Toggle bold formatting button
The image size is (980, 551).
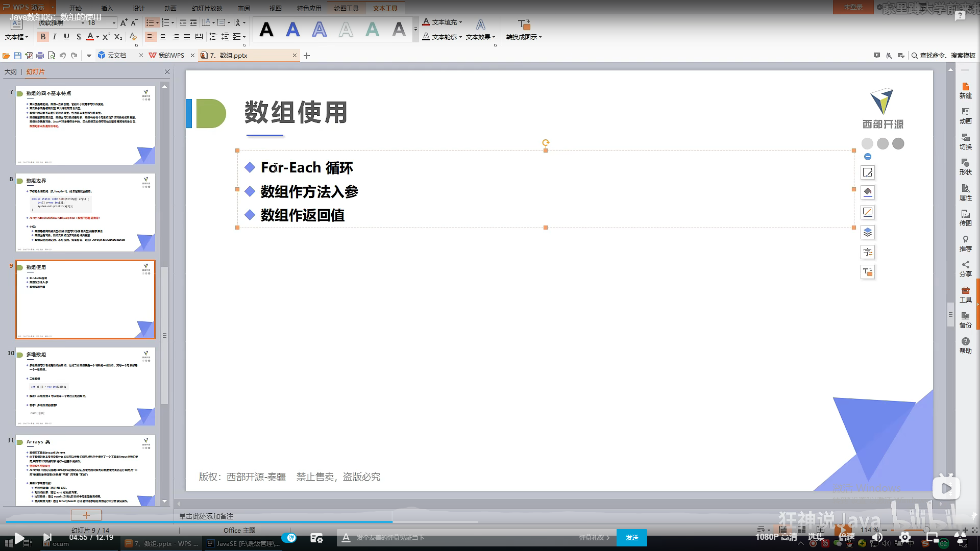click(43, 37)
